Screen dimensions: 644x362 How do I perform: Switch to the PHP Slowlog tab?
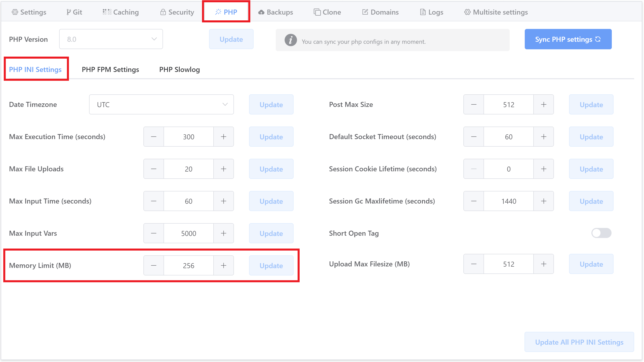click(179, 69)
